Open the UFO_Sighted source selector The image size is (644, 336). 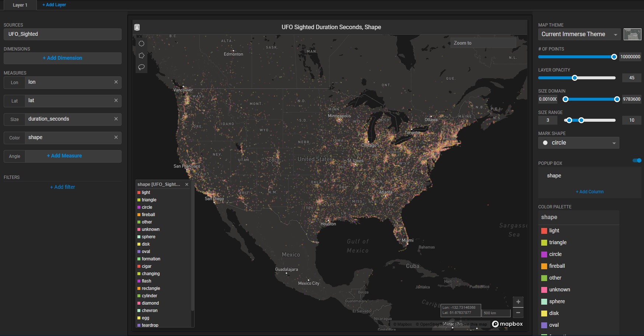click(63, 34)
